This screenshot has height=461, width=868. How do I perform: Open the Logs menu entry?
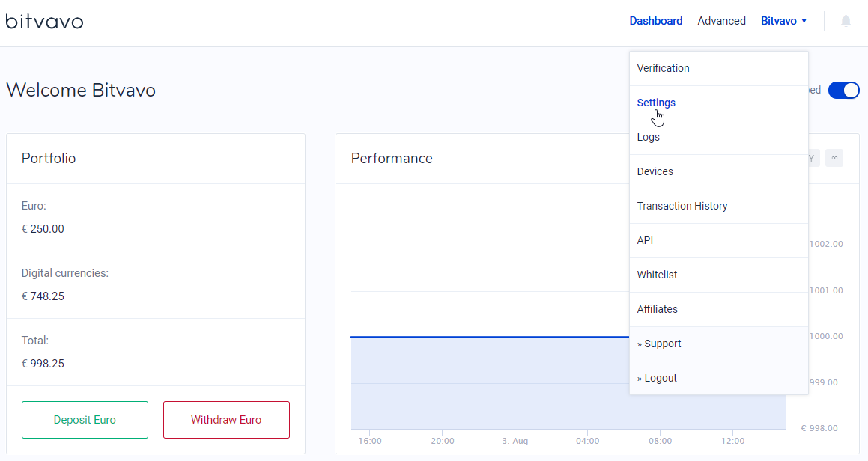649,137
